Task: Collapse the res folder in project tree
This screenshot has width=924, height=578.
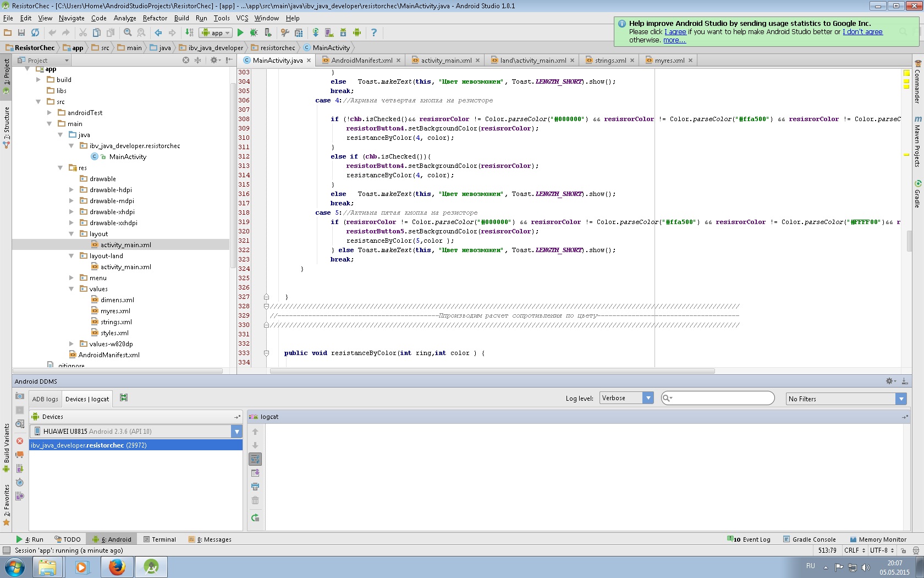Action: coord(61,168)
